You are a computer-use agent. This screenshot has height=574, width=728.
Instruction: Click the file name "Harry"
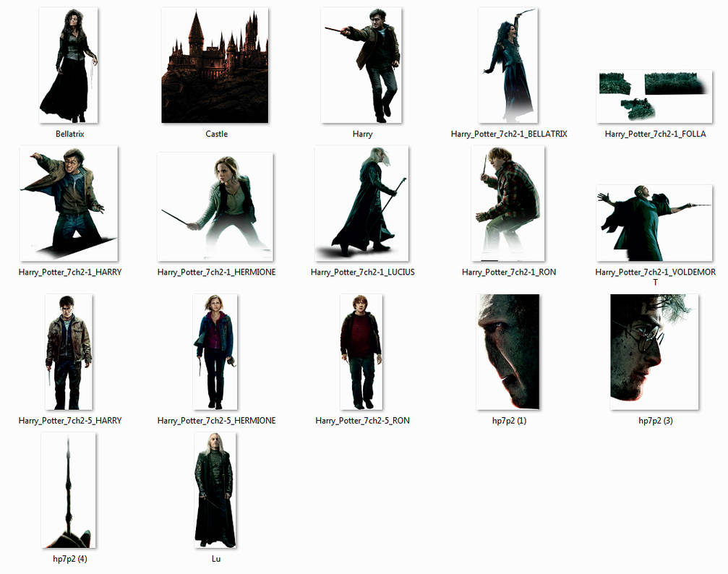362,134
